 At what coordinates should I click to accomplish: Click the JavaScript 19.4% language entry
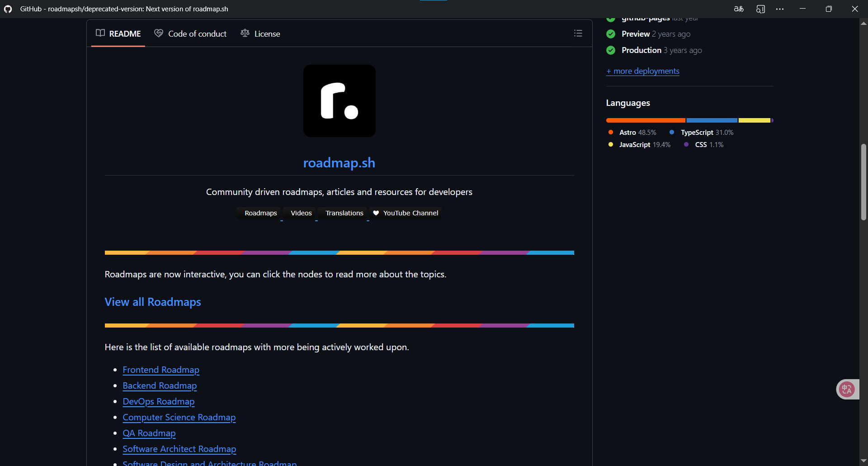(639, 145)
